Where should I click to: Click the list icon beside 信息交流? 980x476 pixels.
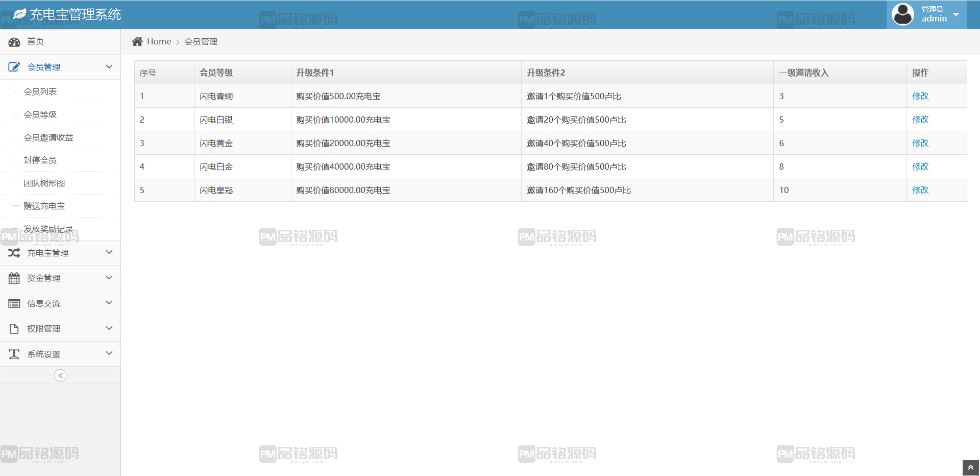(x=14, y=303)
